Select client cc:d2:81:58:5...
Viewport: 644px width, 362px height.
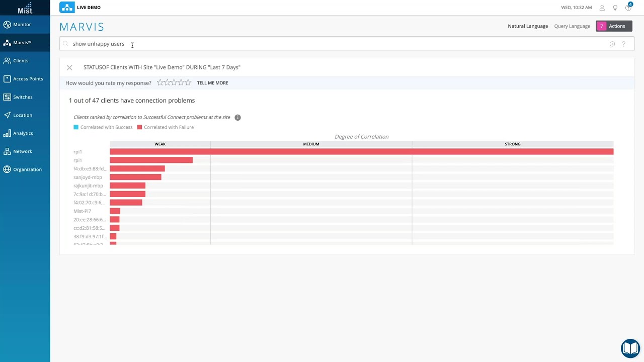coord(90,228)
